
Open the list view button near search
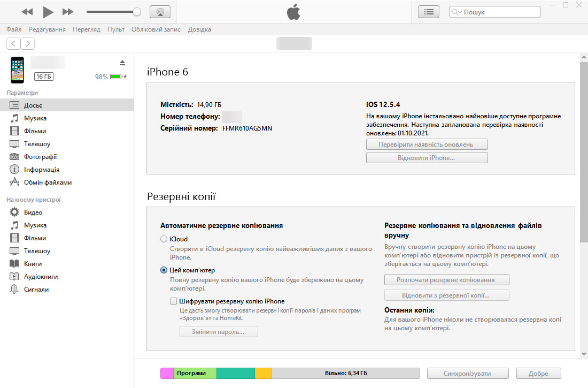tap(429, 12)
